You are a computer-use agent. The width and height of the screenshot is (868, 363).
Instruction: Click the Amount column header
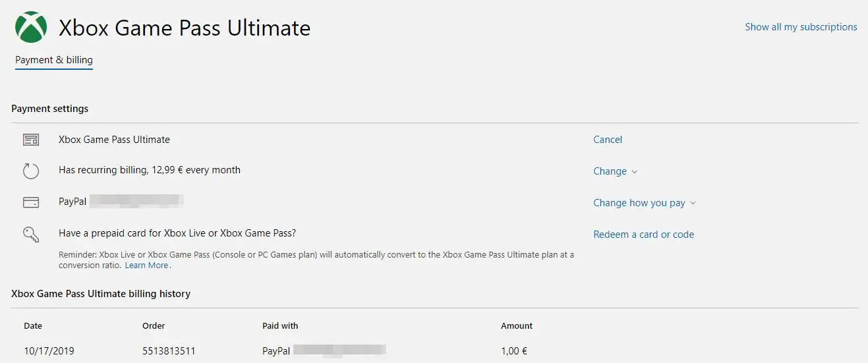point(517,325)
